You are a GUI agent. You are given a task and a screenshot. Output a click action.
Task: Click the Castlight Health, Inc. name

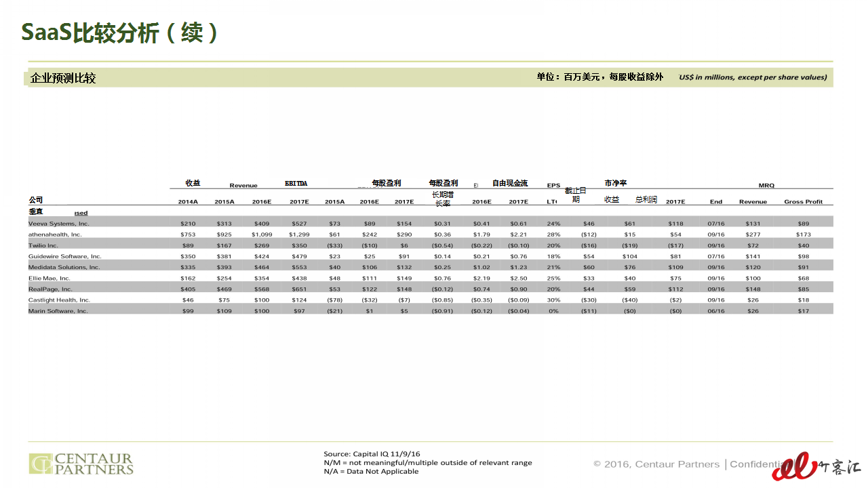point(59,300)
